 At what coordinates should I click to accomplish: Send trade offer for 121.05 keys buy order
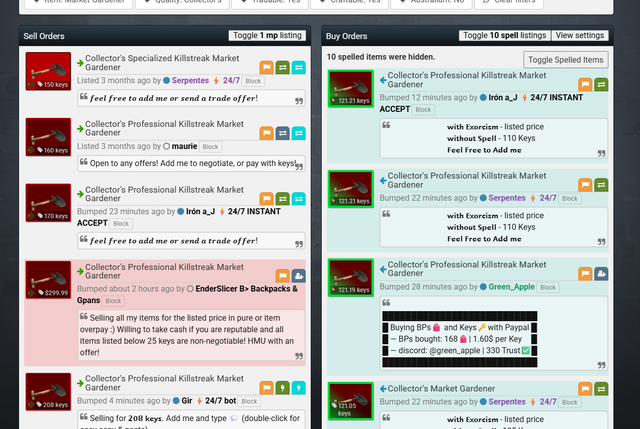[601, 389]
